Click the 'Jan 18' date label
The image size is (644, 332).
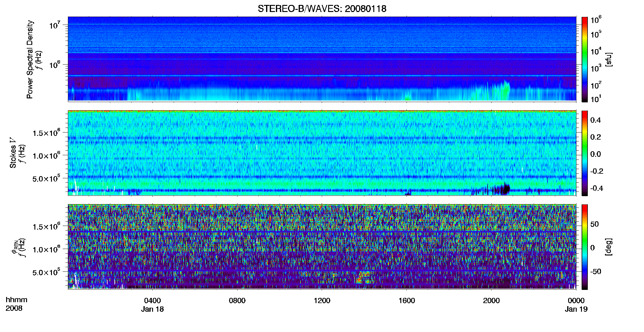click(x=152, y=309)
